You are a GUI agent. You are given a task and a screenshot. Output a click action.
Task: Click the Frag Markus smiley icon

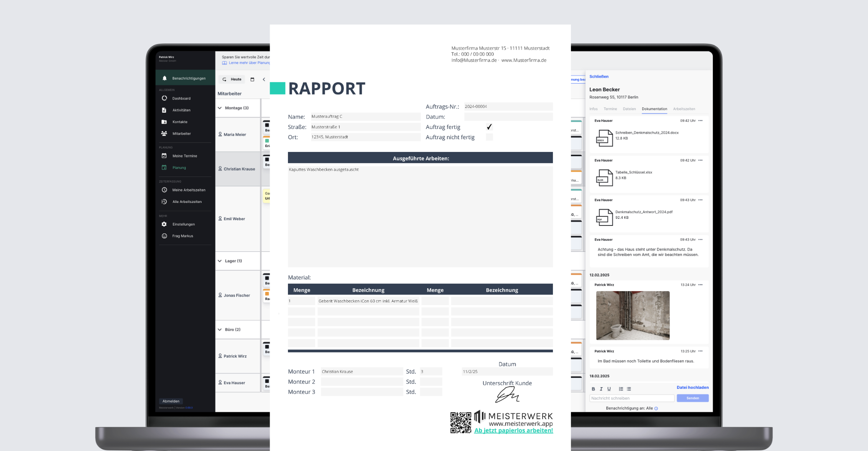click(x=164, y=236)
